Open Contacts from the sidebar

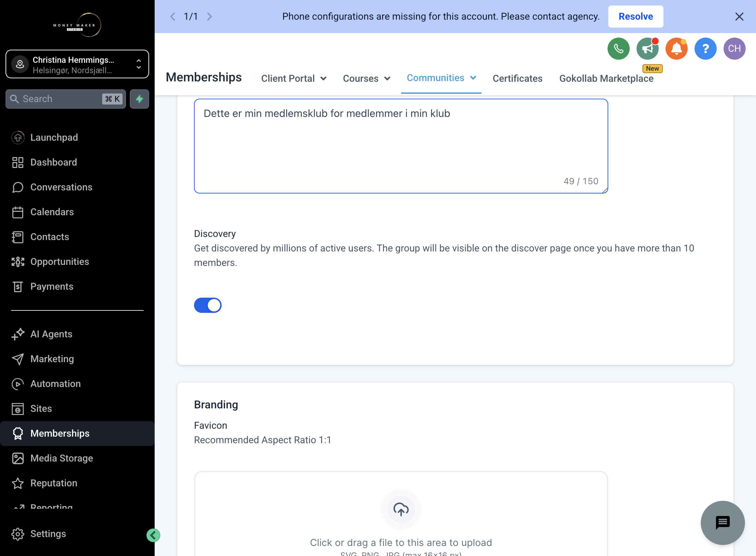click(x=77, y=237)
